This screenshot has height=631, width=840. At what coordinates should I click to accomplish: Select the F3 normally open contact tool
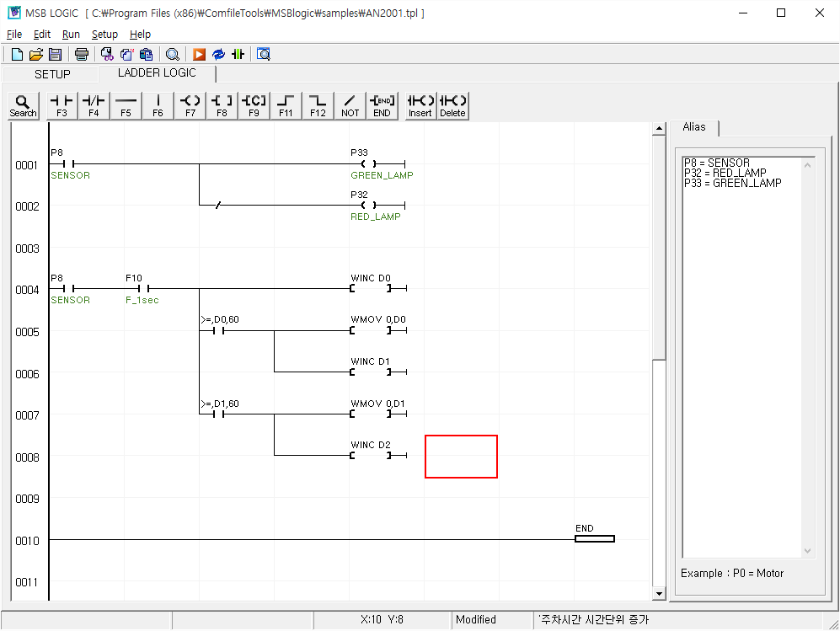[61, 104]
